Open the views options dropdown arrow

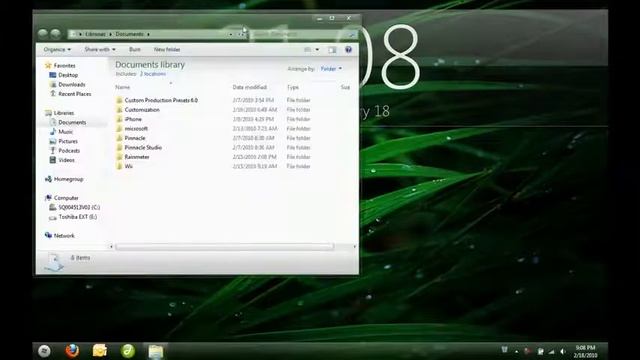[317, 50]
